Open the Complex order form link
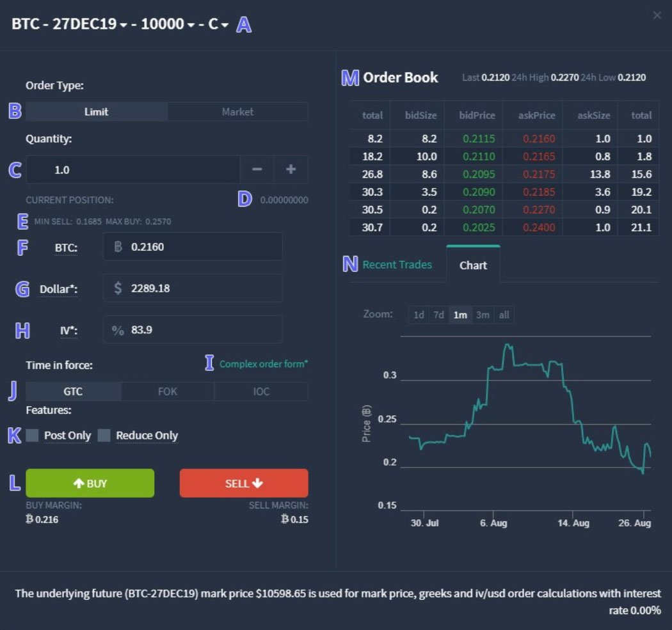 [264, 364]
